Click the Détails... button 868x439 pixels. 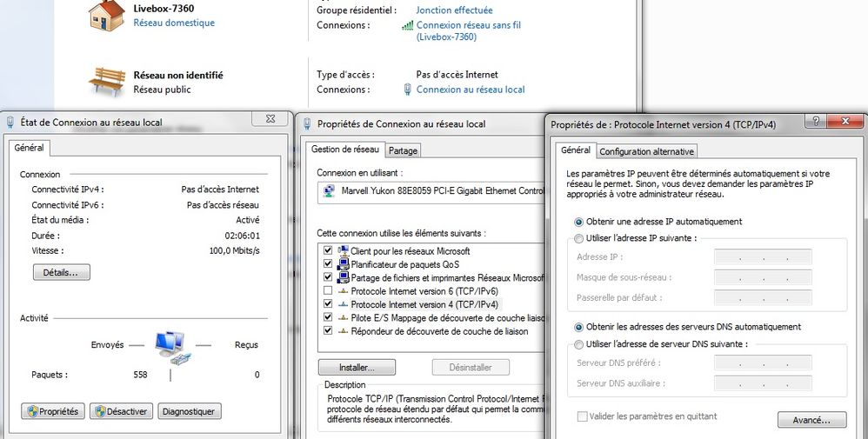(61, 272)
